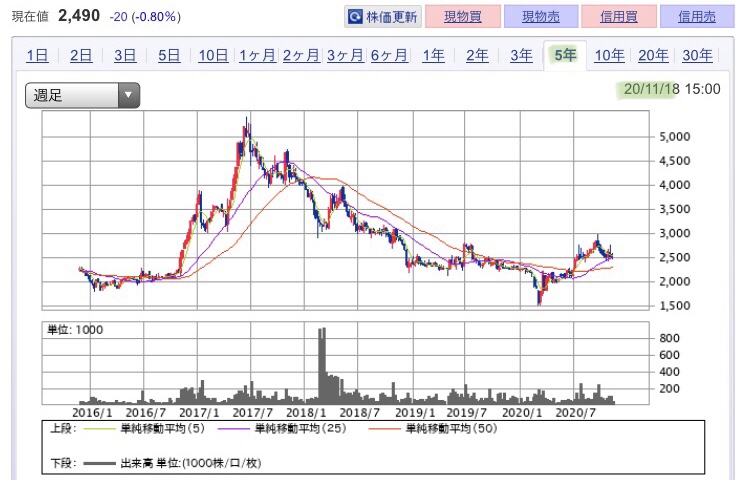Open the 30年 period tab
Screen dimensions: 743x480
(697, 56)
